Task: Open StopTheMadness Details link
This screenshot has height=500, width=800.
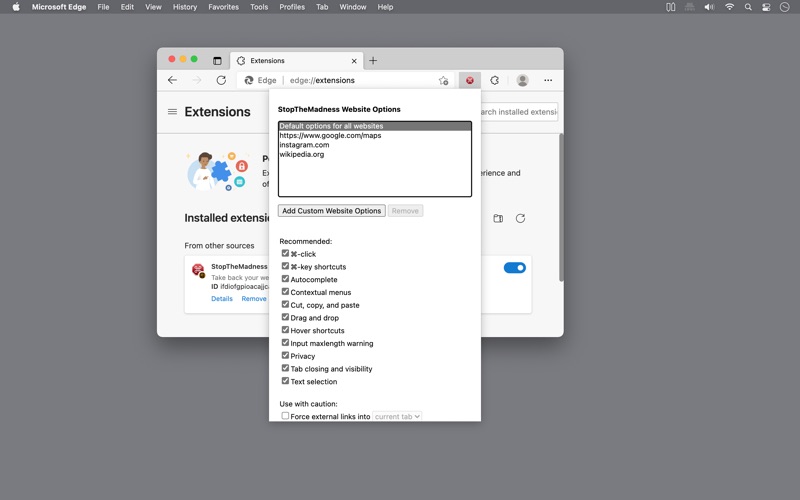Action: [x=222, y=298]
